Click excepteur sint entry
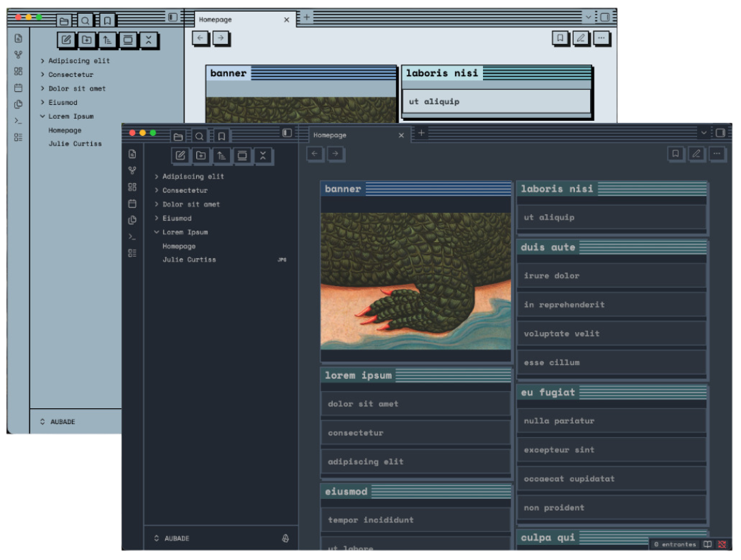The width and height of the screenshot is (741, 560). click(611, 450)
